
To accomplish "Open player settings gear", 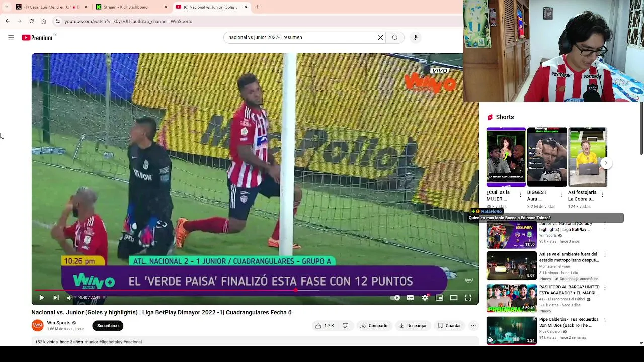I will tap(425, 298).
